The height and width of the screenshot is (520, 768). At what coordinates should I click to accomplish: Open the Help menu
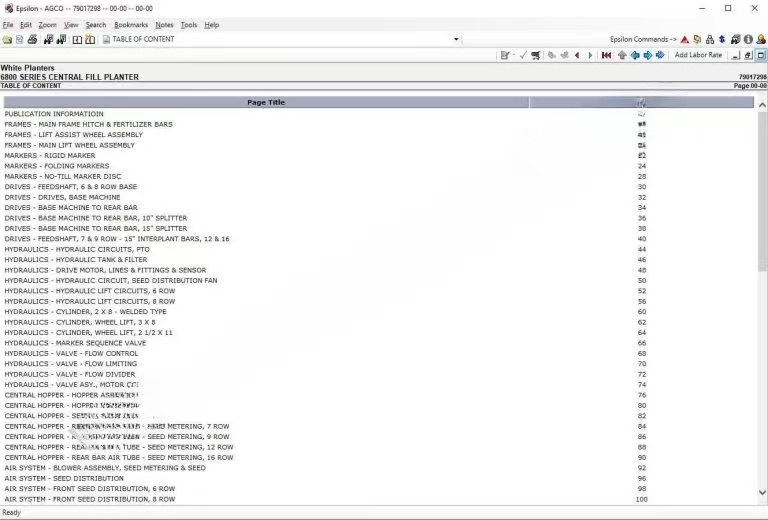click(212, 24)
